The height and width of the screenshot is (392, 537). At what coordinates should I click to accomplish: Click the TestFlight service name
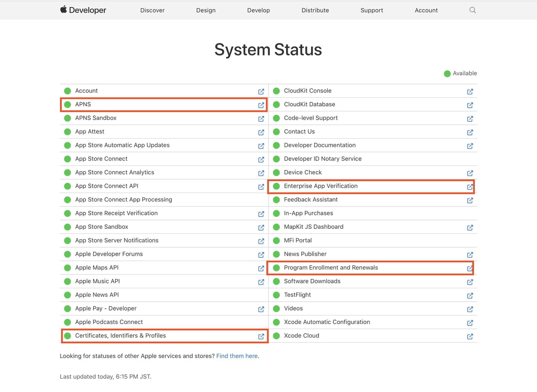[x=298, y=295]
